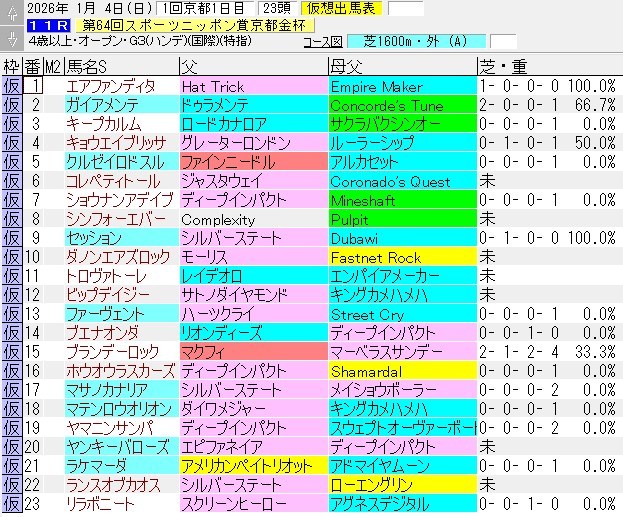623x517 pixels.
Task: Select horse ショウナンアデイブ
Action: [x=122, y=200]
